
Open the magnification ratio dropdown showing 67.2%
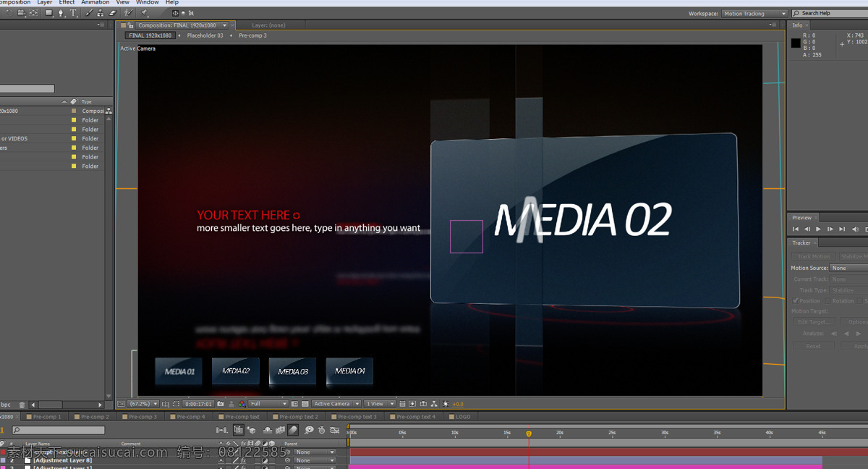143,404
